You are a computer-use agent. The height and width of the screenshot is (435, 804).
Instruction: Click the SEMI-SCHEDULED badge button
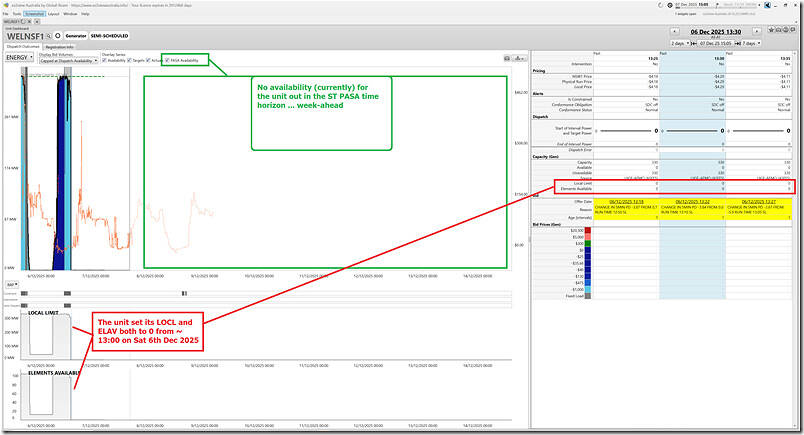click(x=109, y=36)
